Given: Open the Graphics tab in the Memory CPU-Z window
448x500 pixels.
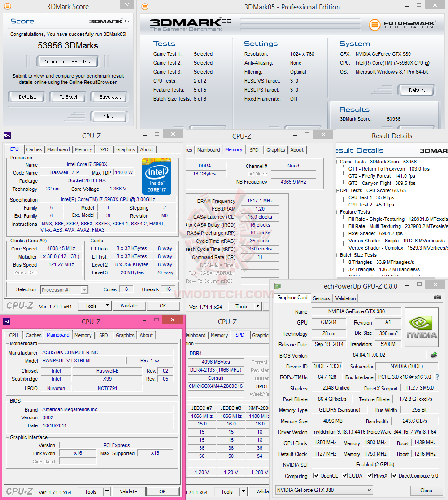Looking at the screenshot, I should 276,150.
